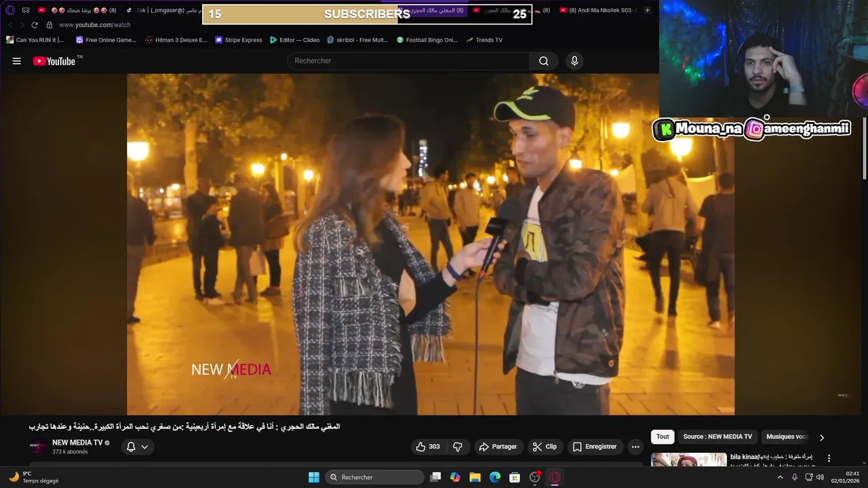Go forward with browser forward arrow
Image resolution: width=868 pixels, height=488 pixels.
[22, 25]
